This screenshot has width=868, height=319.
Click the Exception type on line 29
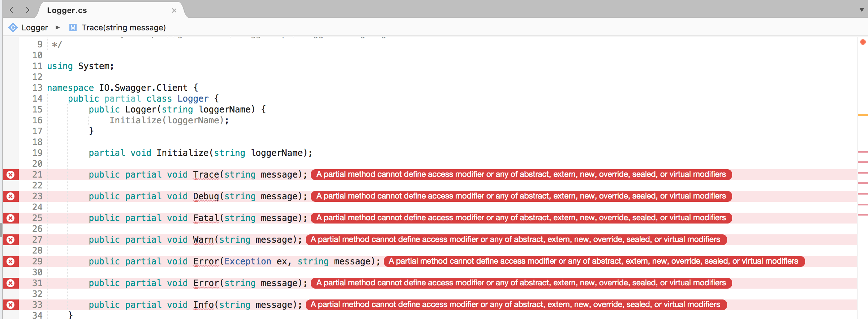(248, 261)
